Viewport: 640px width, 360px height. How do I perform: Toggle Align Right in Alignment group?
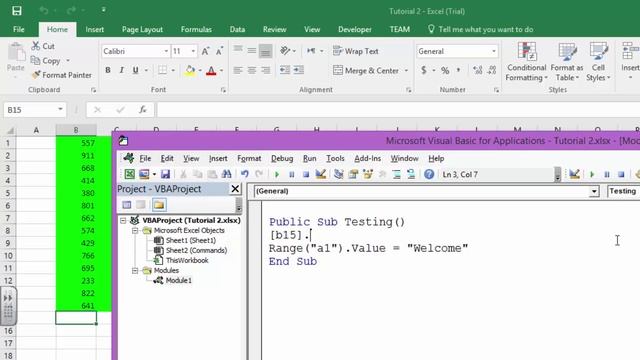coord(266,70)
